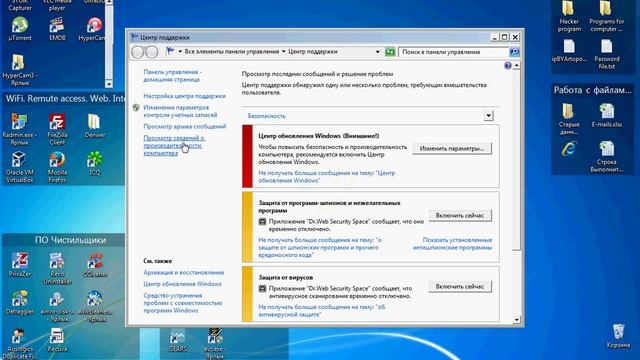The height and width of the screenshot is (360, 640).
Task: Open the CCleaner desktop icon
Action: tap(95, 264)
